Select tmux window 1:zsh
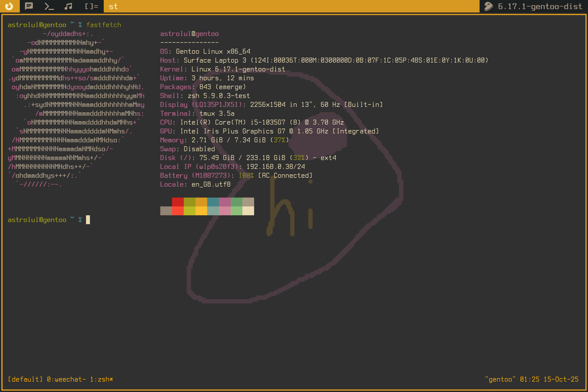This screenshot has width=588, height=392. [101, 379]
